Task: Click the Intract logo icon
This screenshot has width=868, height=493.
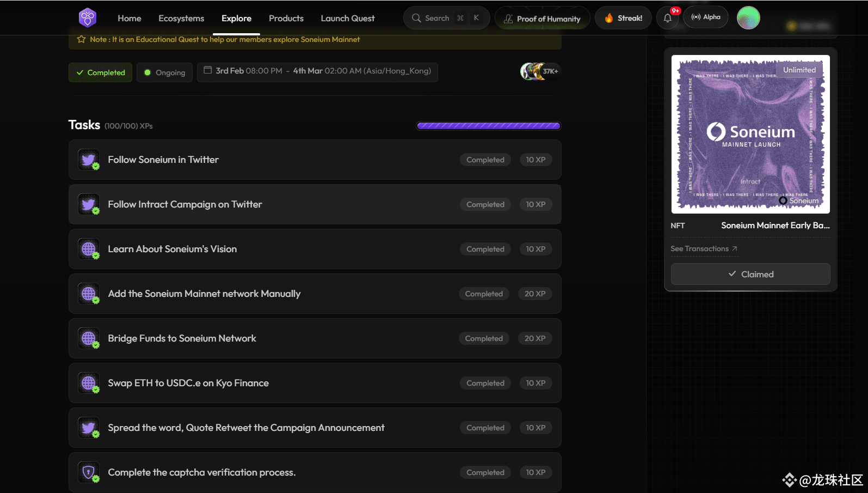Action: (x=88, y=18)
